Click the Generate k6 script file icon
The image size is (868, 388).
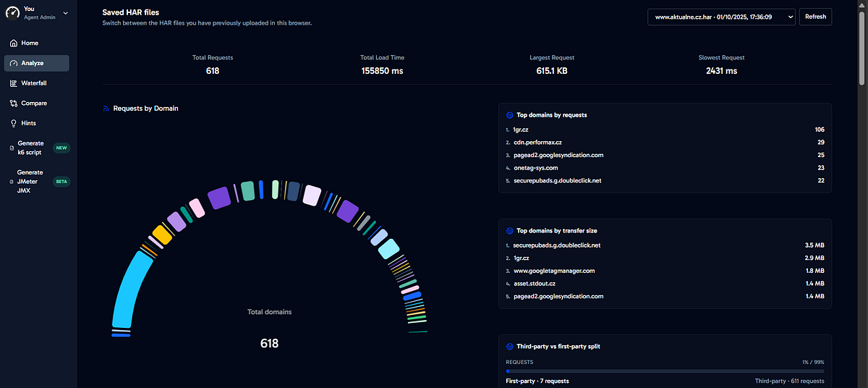pos(12,148)
